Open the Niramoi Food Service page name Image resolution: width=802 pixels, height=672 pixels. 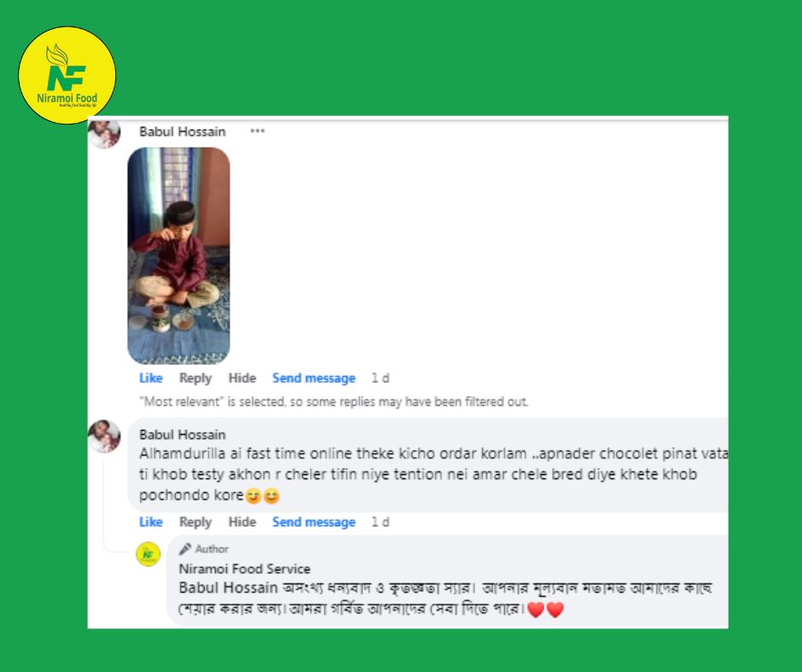point(245,569)
